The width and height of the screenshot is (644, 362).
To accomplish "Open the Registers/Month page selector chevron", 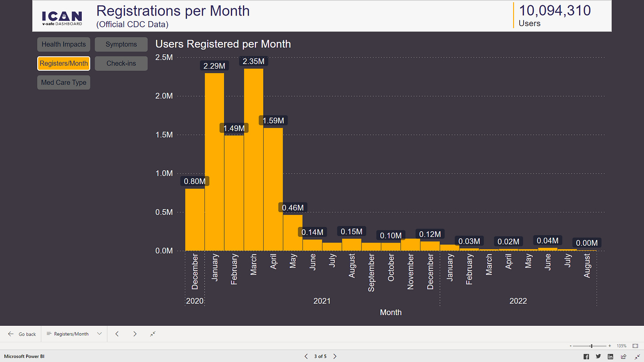I will (100, 334).
